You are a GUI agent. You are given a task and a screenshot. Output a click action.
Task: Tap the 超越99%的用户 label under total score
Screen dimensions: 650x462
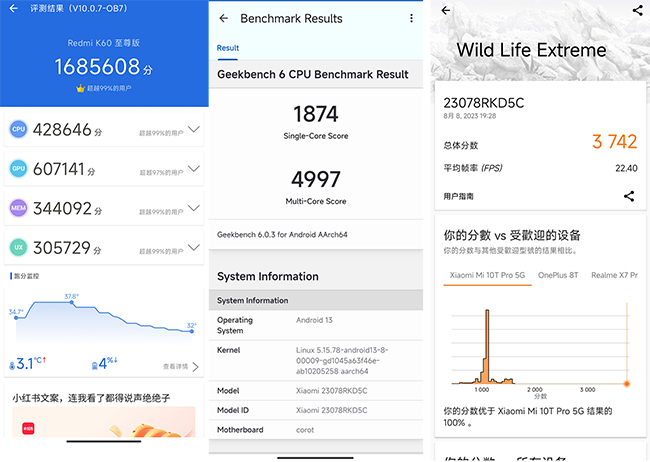(109, 88)
